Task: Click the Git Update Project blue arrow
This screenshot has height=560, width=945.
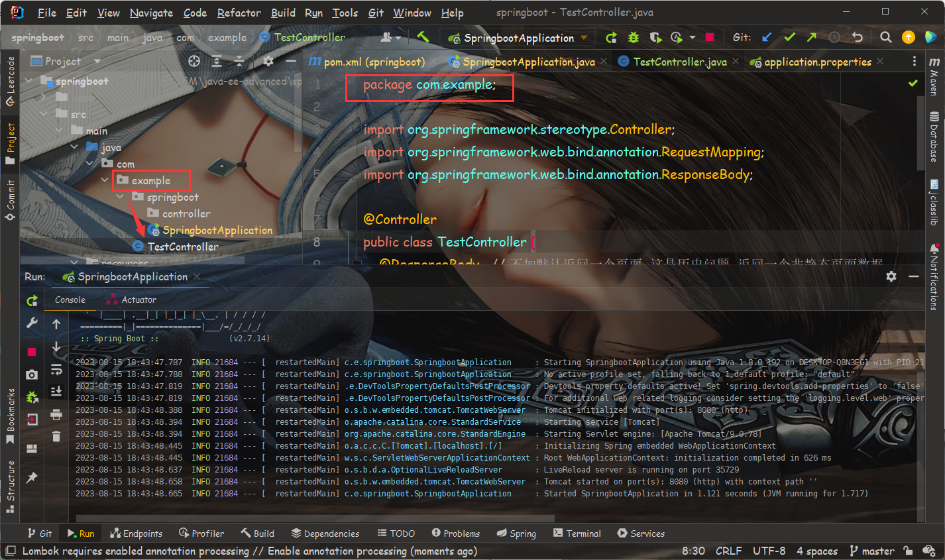Action: tap(767, 37)
